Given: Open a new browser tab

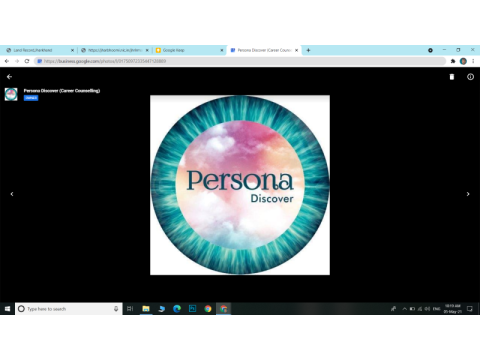Looking at the screenshot, I should tap(308, 50).
